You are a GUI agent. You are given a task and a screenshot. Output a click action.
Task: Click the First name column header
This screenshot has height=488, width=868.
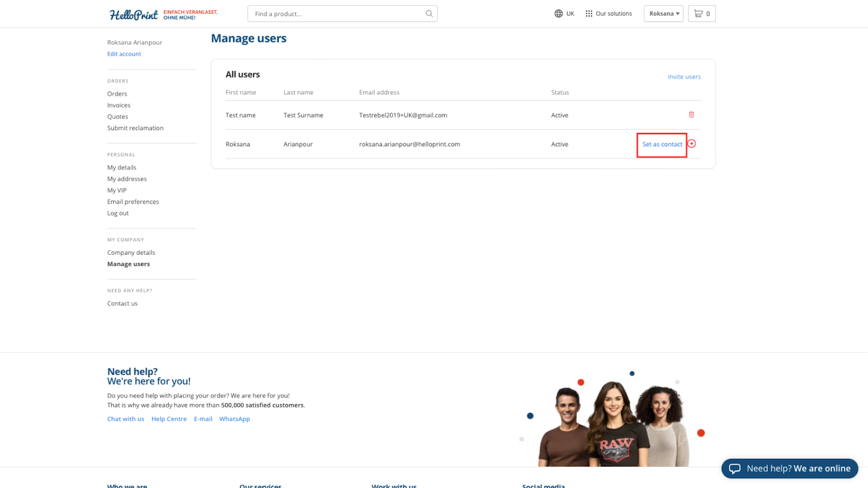(x=241, y=93)
